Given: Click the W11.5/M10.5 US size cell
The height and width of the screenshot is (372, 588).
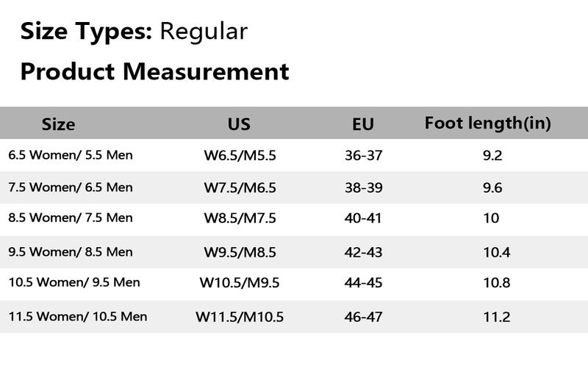Looking at the screenshot, I should tap(240, 318).
